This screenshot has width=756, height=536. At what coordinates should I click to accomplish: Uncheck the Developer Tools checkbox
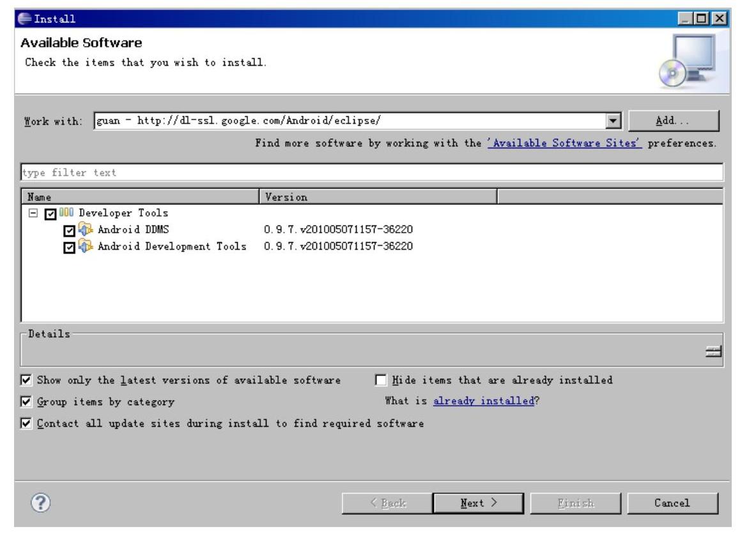50,213
